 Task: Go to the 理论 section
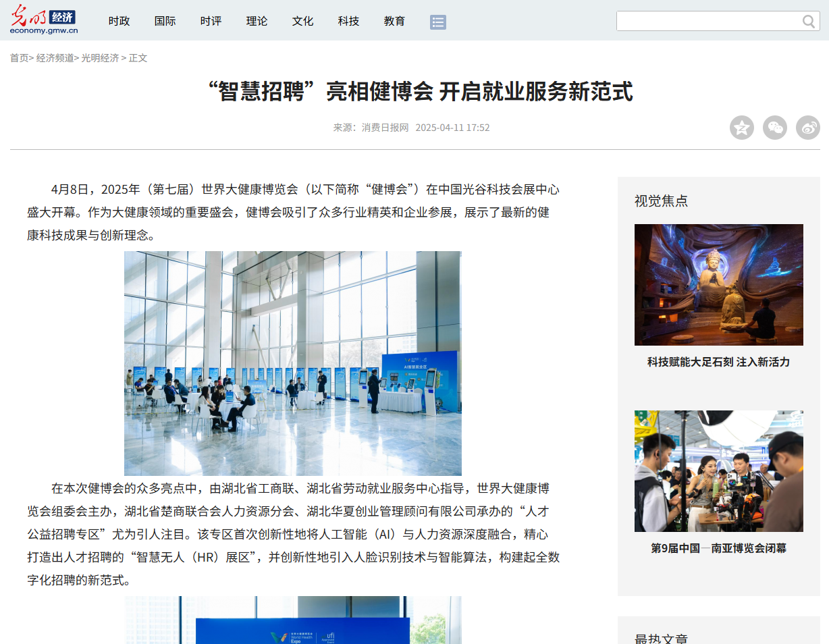(x=257, y=21)
